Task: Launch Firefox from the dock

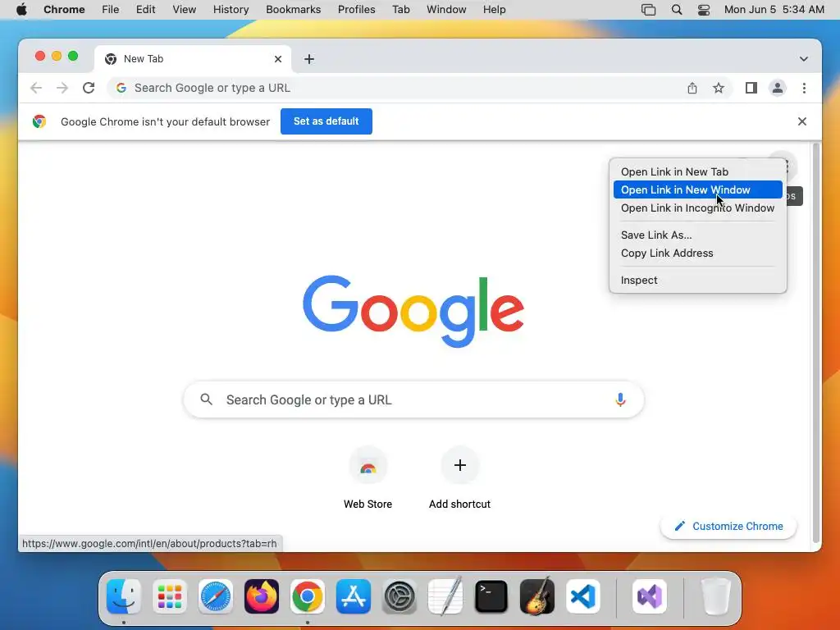Action: [262, 596]
